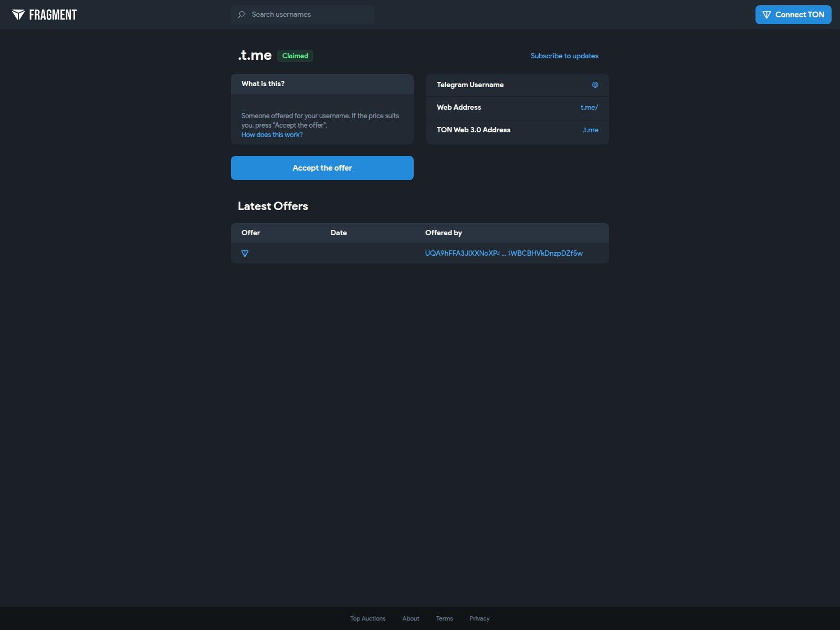This screenshot has width=840, height=630.
Task: Open Top Auctions footer link
Action: [368, 618]
